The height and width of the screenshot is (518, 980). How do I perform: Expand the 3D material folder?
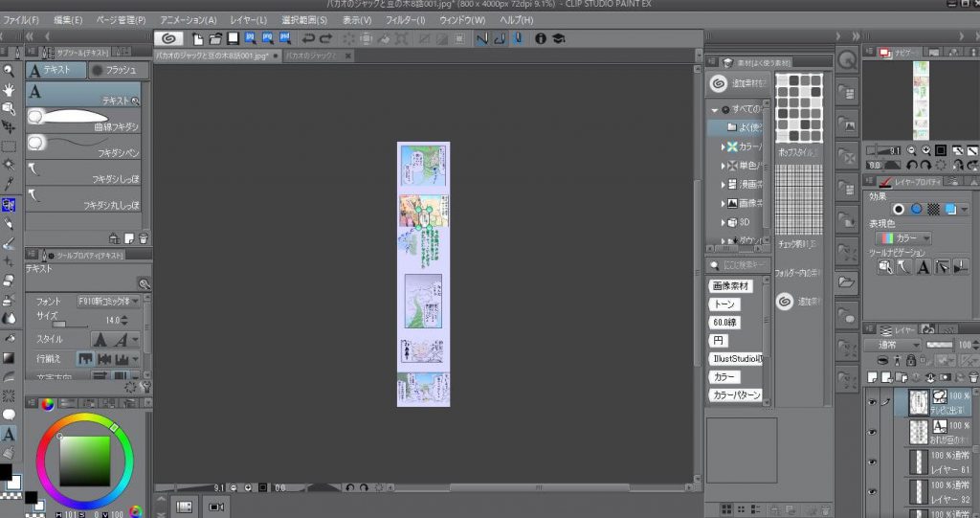723,222
